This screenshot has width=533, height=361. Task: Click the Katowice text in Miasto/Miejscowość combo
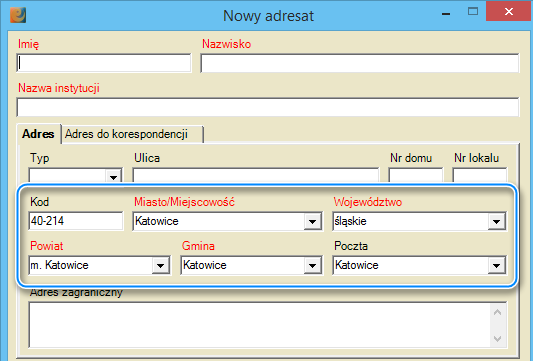pos(157,221)
